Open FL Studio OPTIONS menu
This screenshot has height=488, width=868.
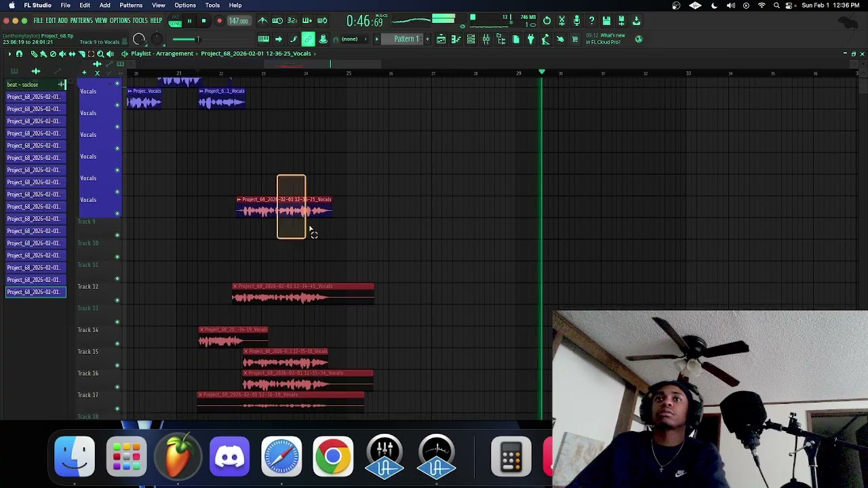[119, 21]
